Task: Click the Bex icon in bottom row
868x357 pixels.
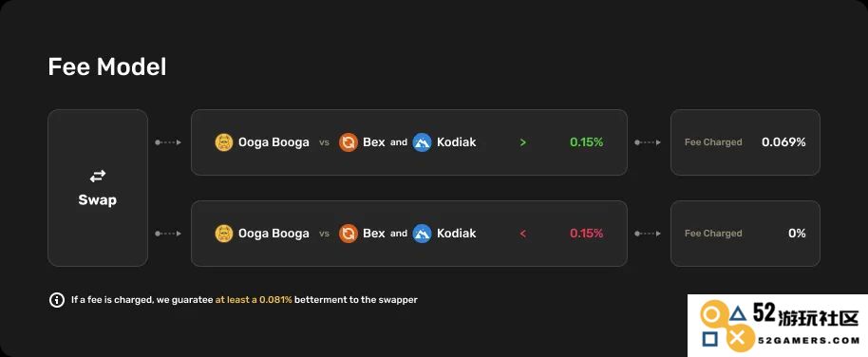Action: tap(349, 233)
